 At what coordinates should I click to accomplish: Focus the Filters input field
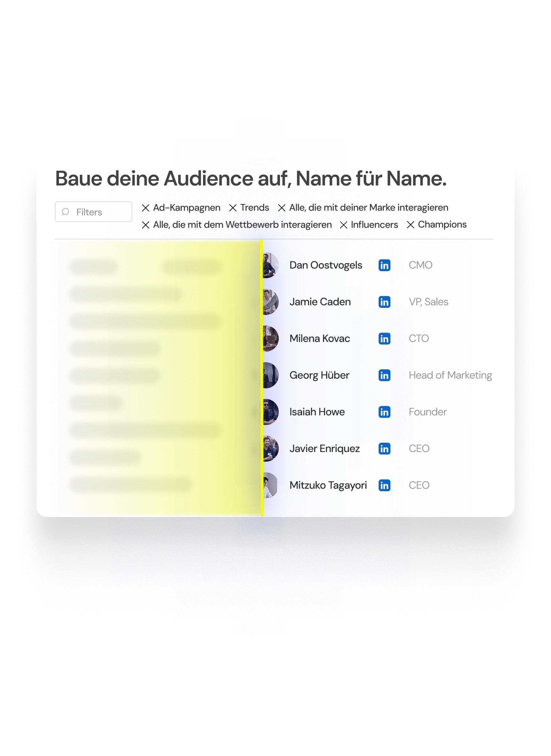point(94,211)
